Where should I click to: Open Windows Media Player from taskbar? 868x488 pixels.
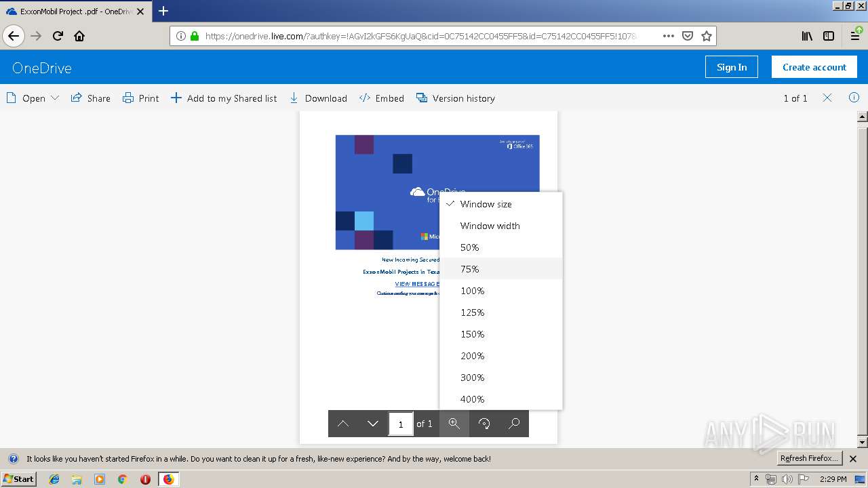(x=100, y=479)
